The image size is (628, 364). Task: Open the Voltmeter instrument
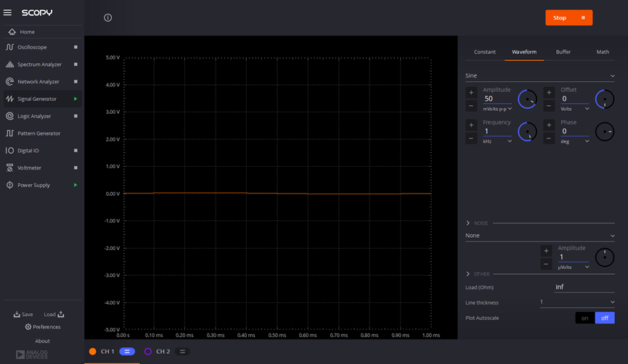[29, 167]
